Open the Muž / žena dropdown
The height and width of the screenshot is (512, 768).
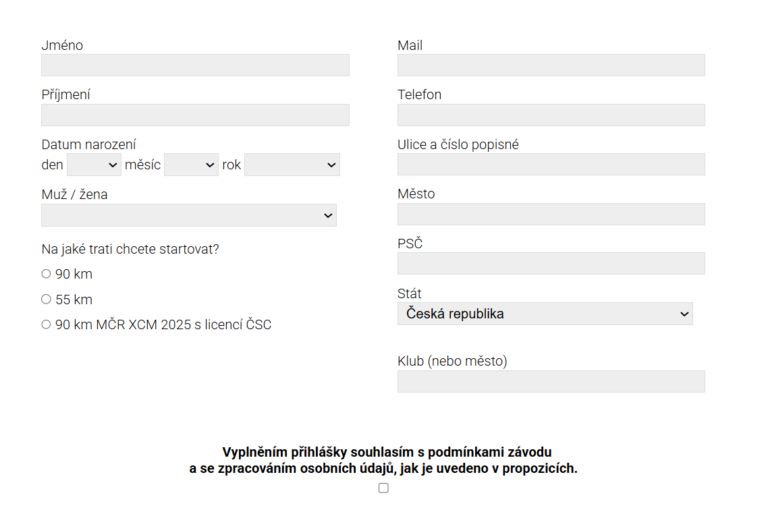tap(189, 215)
